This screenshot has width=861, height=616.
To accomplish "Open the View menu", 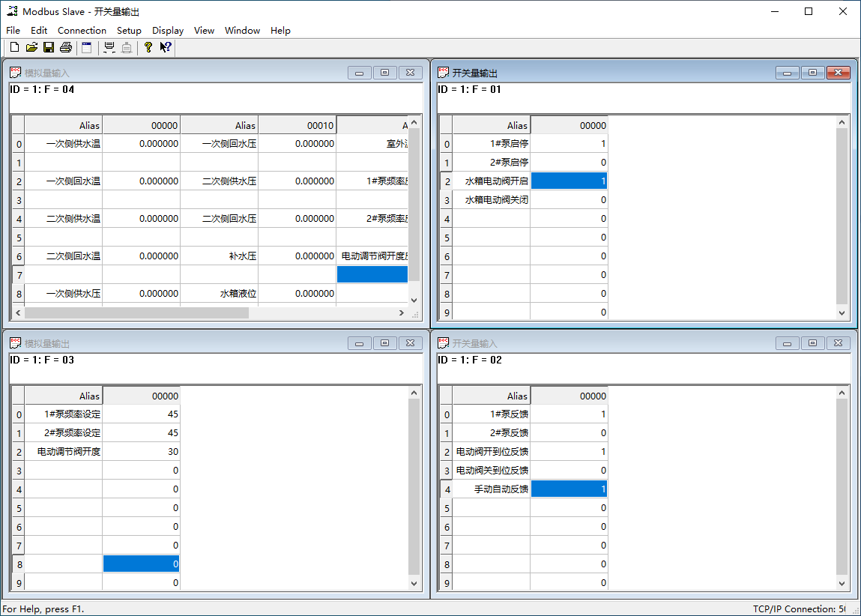I will tap(204, 30).
